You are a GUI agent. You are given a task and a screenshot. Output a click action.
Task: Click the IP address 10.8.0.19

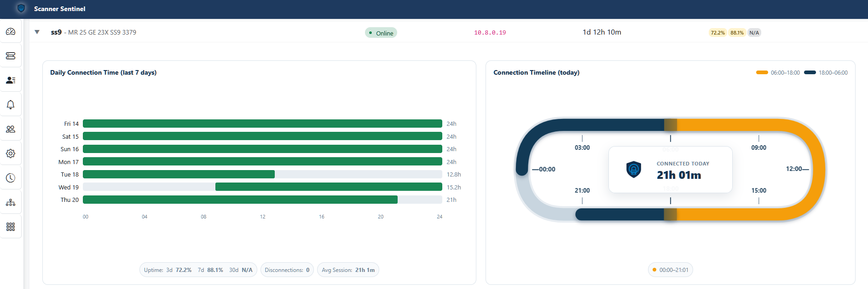(x=490, y=33)
